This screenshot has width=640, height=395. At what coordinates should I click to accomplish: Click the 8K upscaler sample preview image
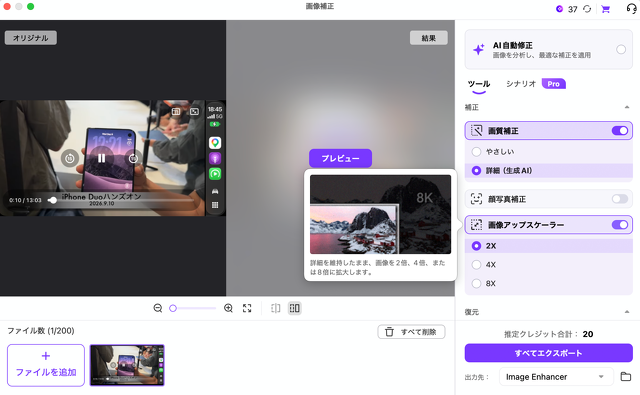click(380, 215)
